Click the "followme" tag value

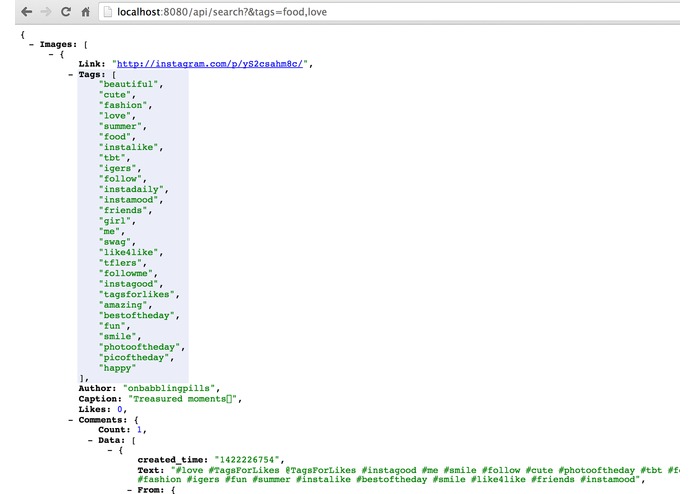[126, 273]
